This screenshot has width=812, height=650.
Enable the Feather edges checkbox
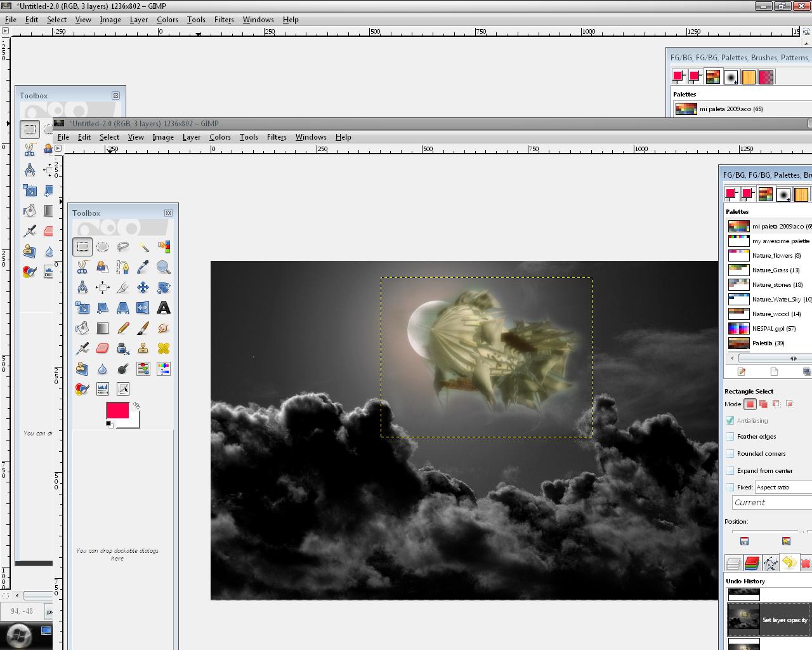pyautogui.click(x=730, y=437)
